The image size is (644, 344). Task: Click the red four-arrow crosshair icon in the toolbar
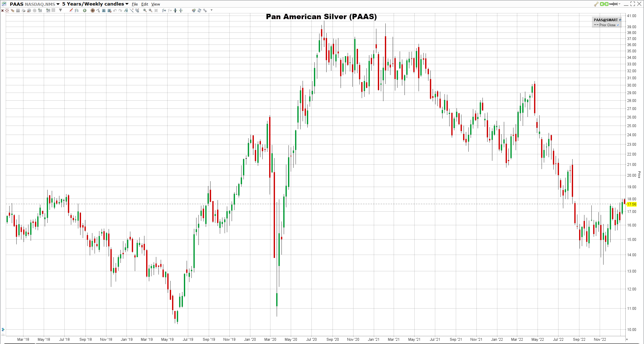(x=7, y=11)
